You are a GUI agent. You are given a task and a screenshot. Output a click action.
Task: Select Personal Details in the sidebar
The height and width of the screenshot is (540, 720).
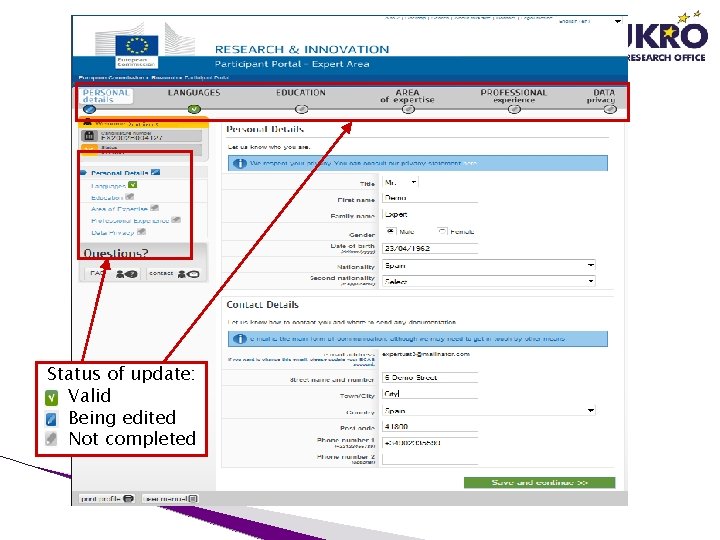pyautogui.click(x=119, y=173)
